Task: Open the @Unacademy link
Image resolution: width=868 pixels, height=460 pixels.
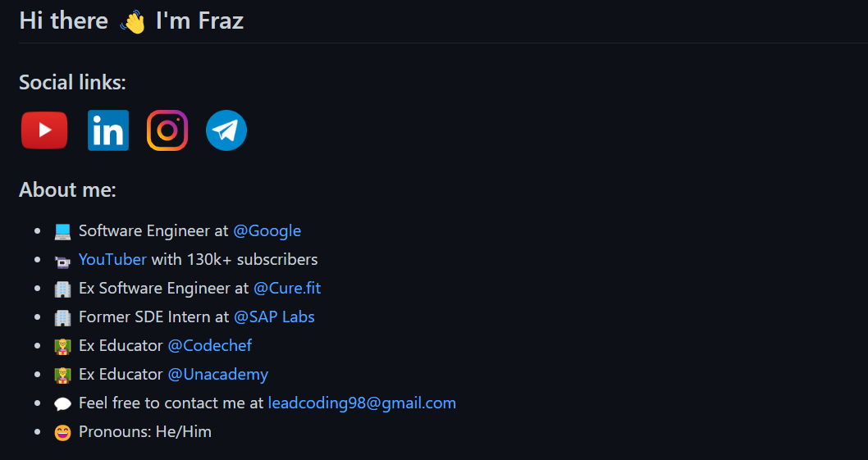Action: (x=218, y=375)
